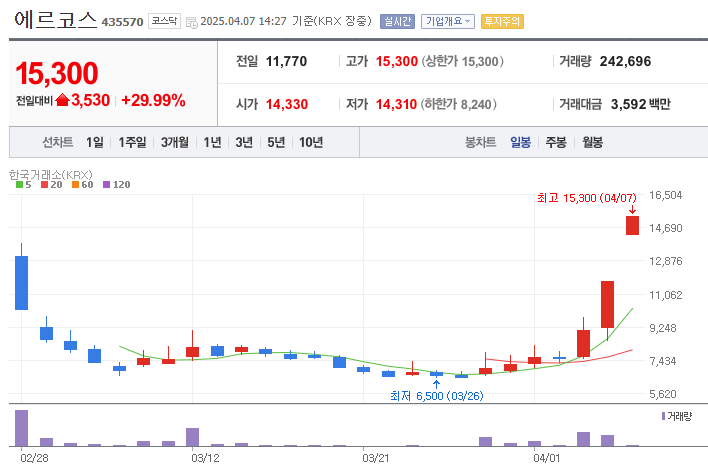Switch chart to 1년 period
This screenshot has height=466, width=708.
212,143
